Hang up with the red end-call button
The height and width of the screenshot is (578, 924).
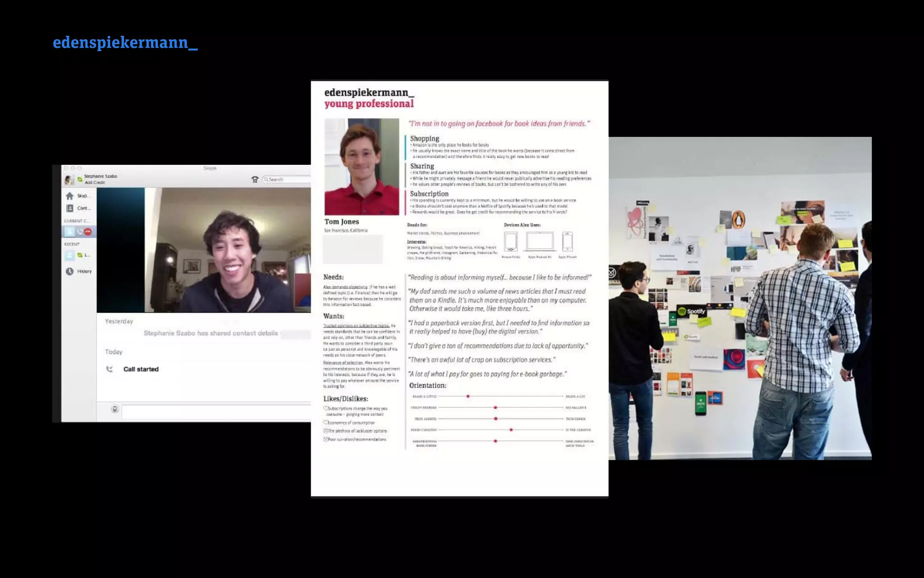(x=88, y=232)
